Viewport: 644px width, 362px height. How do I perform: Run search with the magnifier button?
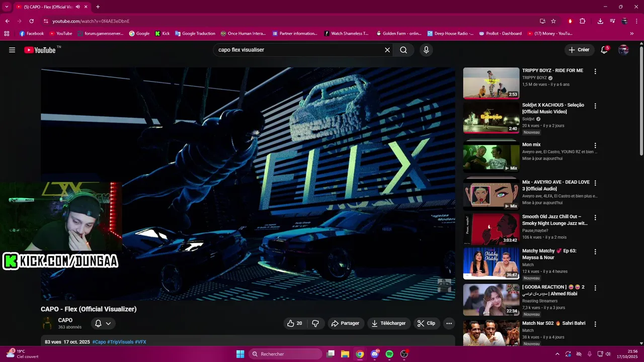tap(404, 50)
